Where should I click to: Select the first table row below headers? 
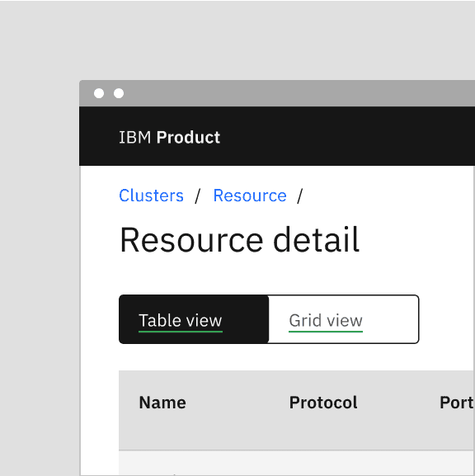pos(297,464)
